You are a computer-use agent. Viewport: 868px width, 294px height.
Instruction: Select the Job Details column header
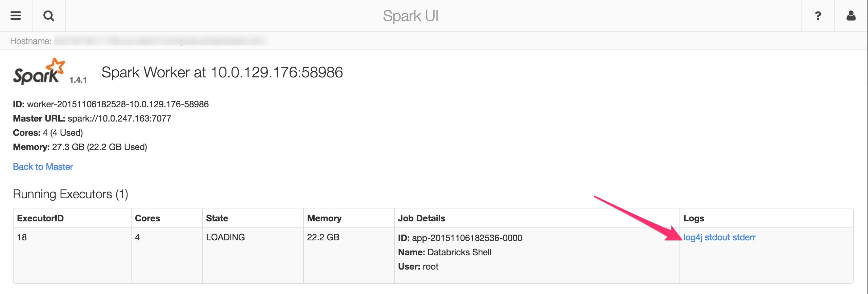421,218
